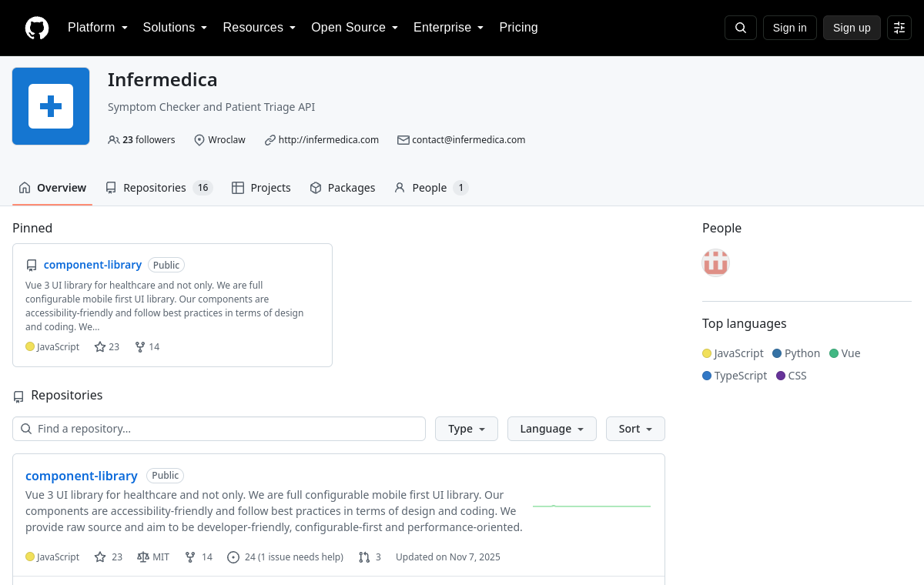Click the People sidebar heading
Screen dimensions: 924x585
pyautogui.click(x=721, y=228)
